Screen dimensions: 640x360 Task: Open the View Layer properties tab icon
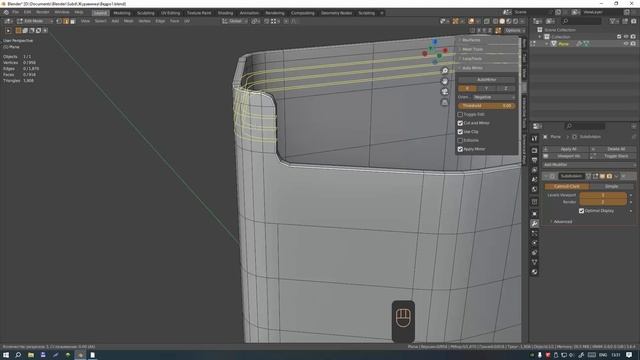tap(534, 170)
